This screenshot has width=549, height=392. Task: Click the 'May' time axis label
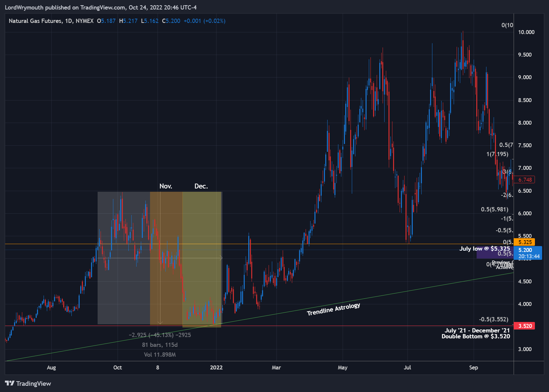(x=343, y=367)
